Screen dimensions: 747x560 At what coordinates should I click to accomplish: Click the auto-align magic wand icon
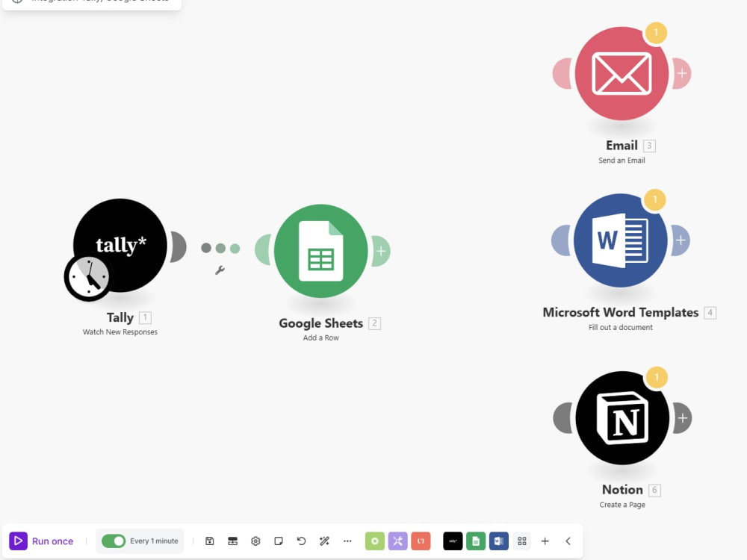(324, 541)
